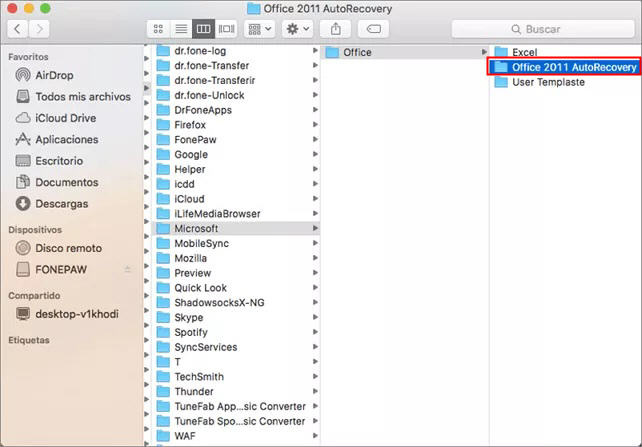Select the dr.fone-Transferir folder
This screenshot has height=447, width=642.
point(236,80)
